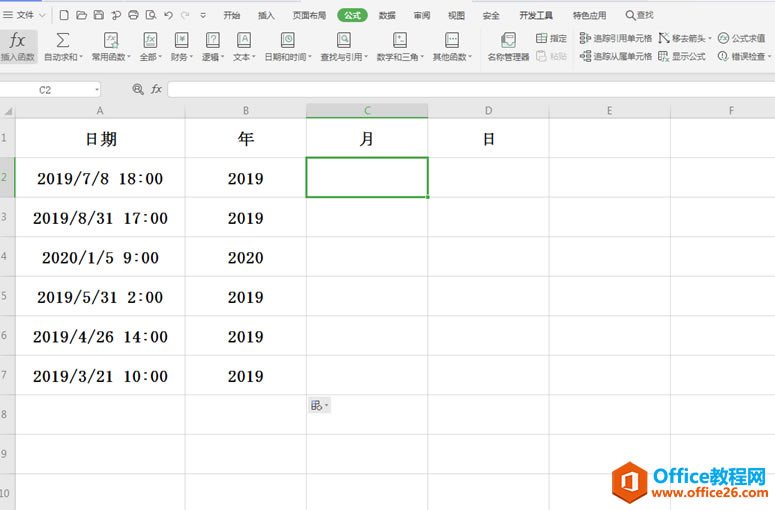Screen dimensions: 775x510
Task: Open the 名称管理器 name manager
Action: tap(508, 47)
